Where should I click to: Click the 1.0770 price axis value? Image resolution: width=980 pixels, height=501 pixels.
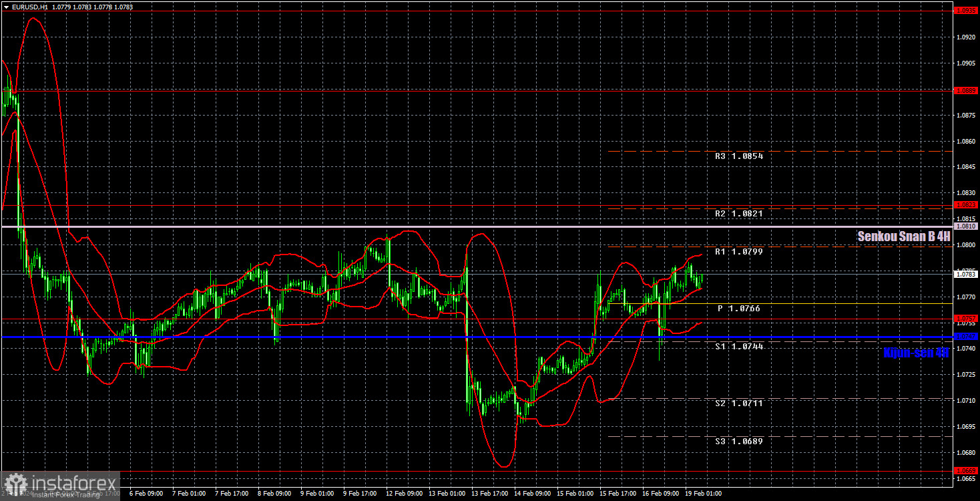(x=967, y=297)
